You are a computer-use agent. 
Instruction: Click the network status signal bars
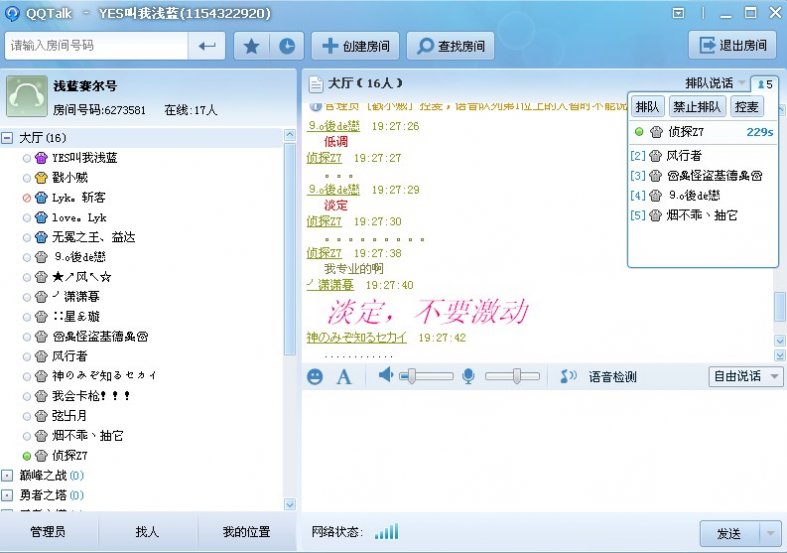click(x=386, y=531)
